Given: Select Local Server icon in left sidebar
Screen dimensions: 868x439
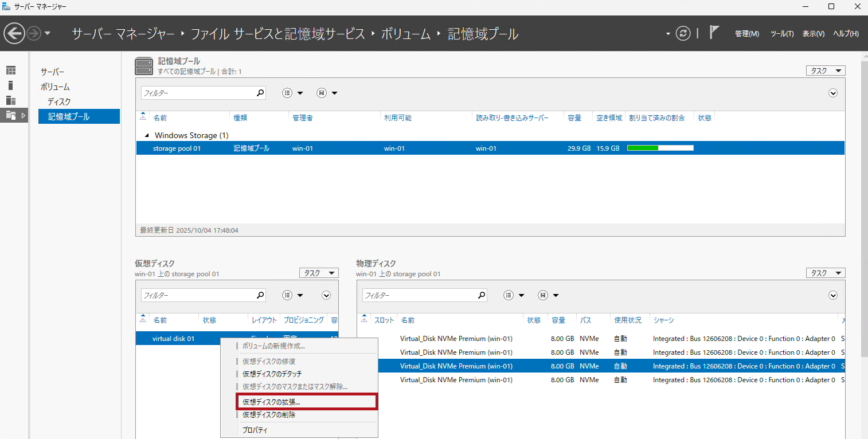Looking at the screenshot, I should tap(11, 85).
